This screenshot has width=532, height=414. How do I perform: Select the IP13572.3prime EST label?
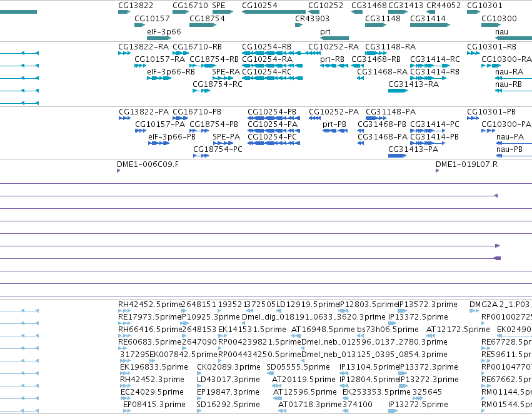[428, 305]
